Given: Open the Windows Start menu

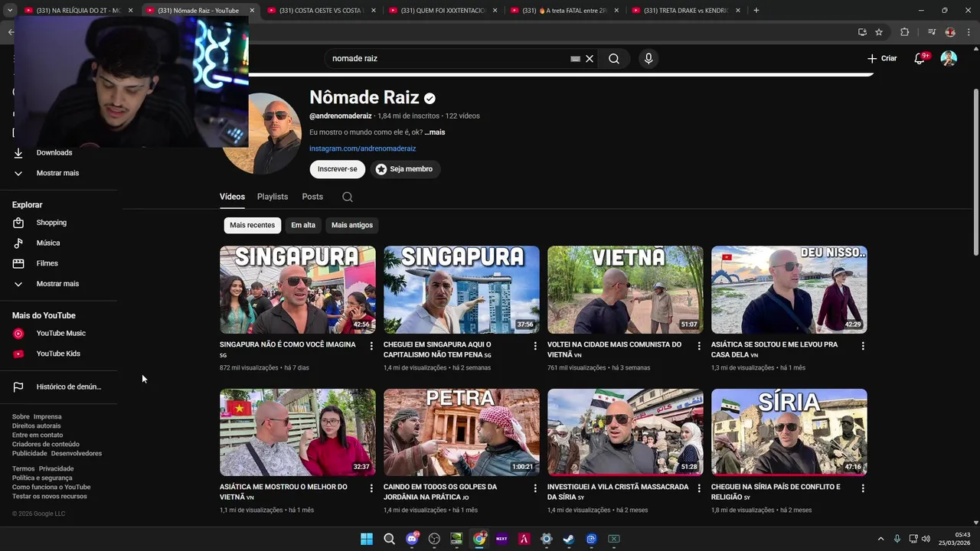Looking at the screenshot, I should (367, 539).
